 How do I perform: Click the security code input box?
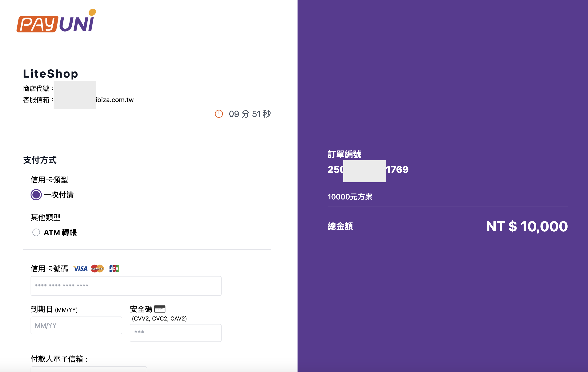(175, 333)
